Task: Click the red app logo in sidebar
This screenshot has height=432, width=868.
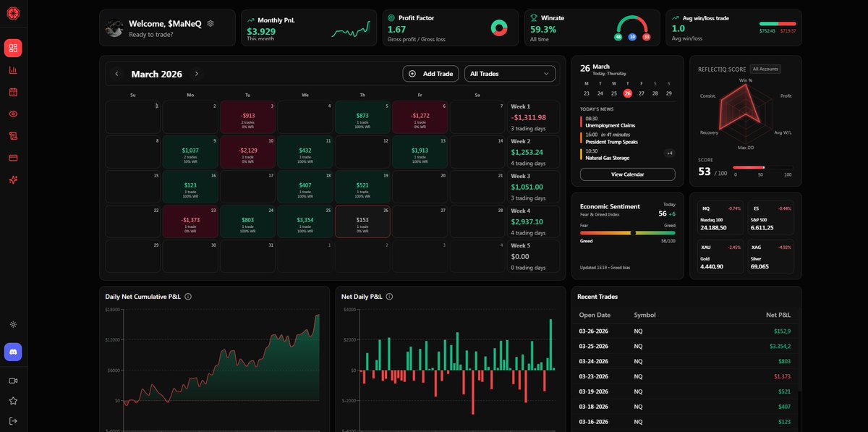Action: coord(13,14)
